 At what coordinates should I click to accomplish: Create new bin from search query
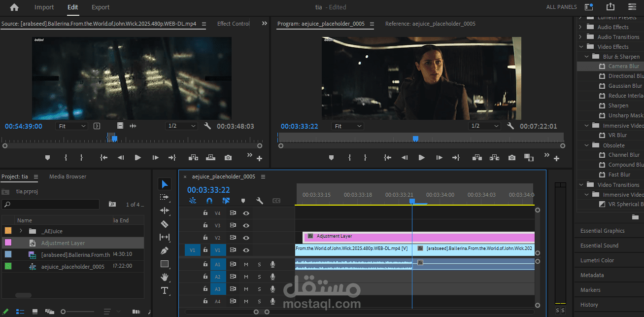click(112, 204)
